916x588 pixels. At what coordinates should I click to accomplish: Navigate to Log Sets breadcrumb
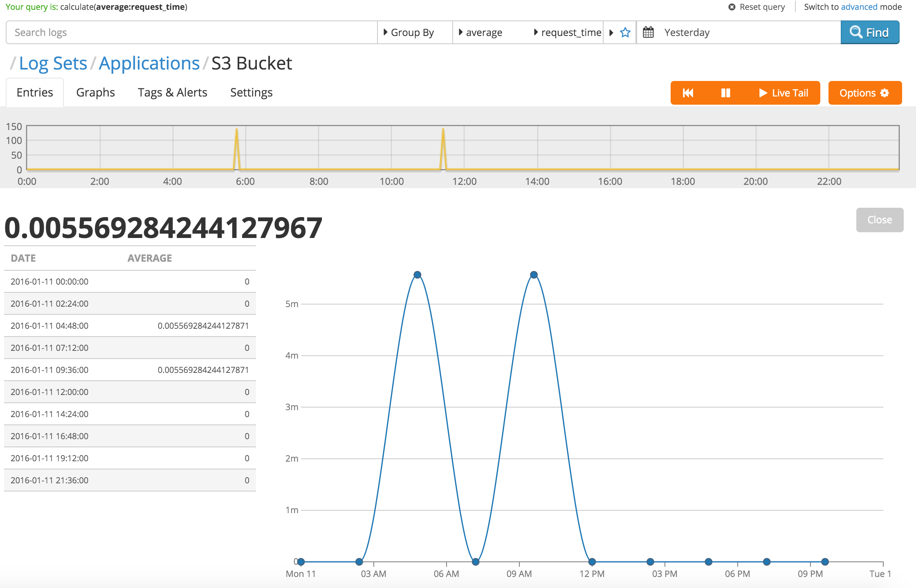[x=53, y=63]
